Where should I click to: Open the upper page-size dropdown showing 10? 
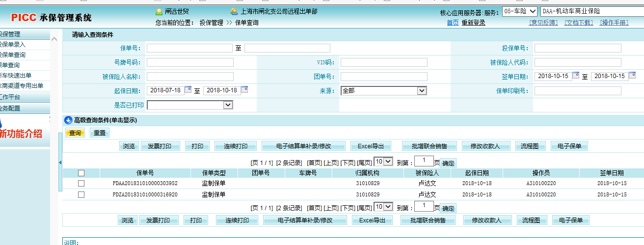coord(383,162)
